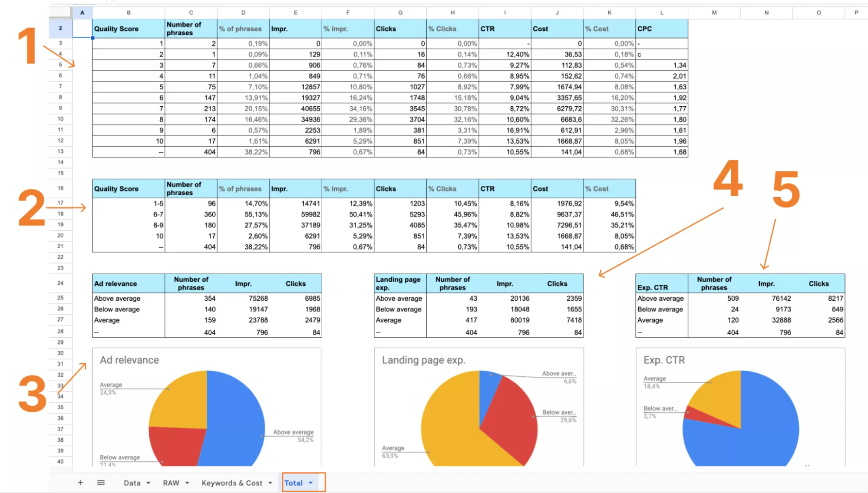Select the Total sheet tab
Image resolution: width=868 pixels, height=493 pixels.
point(294,483)
